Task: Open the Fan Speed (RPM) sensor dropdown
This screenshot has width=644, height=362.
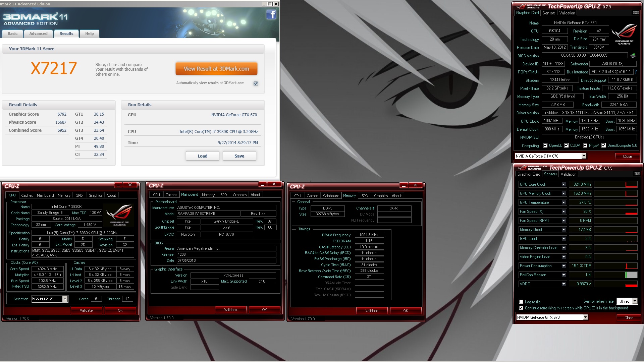Action: pos(563,221)
